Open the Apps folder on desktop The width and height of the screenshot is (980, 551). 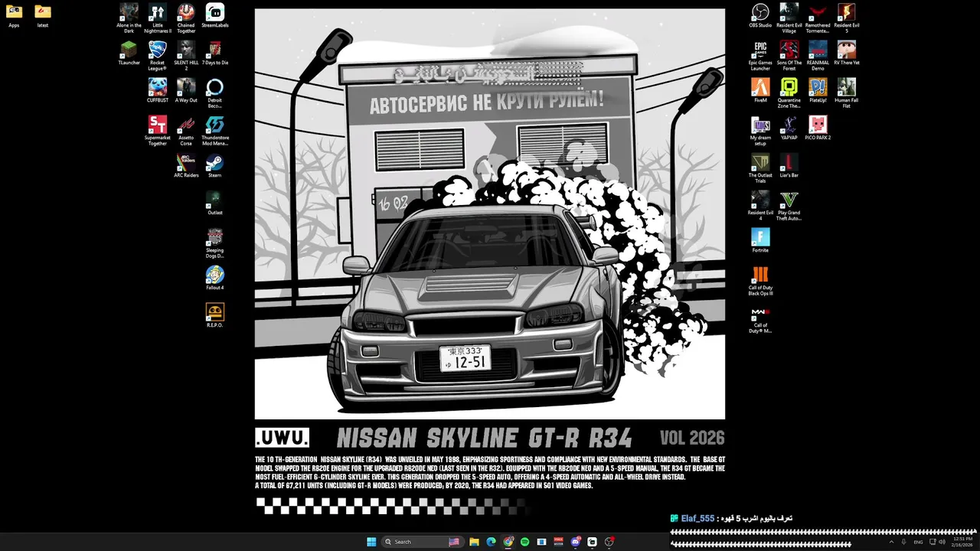coord(14,15)
